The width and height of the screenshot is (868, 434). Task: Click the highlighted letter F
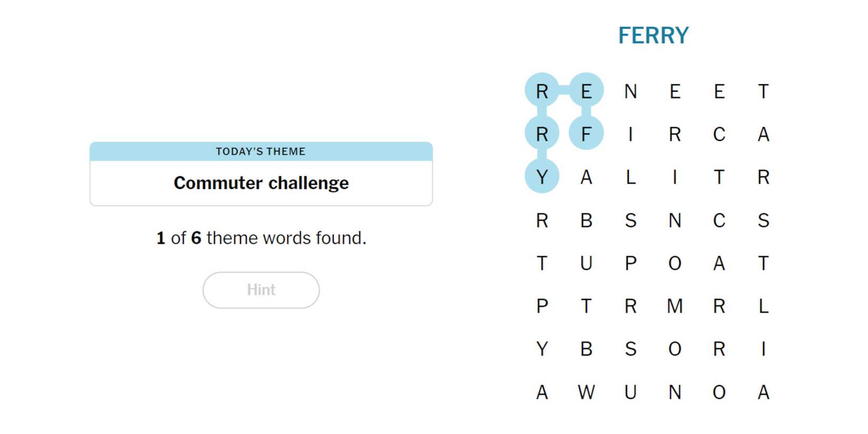point(586,134)
